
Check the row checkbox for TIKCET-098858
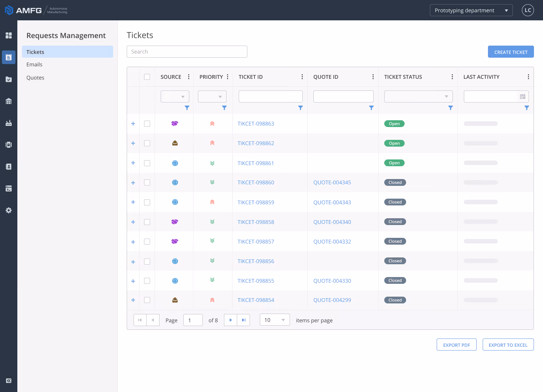coord(147,222)
